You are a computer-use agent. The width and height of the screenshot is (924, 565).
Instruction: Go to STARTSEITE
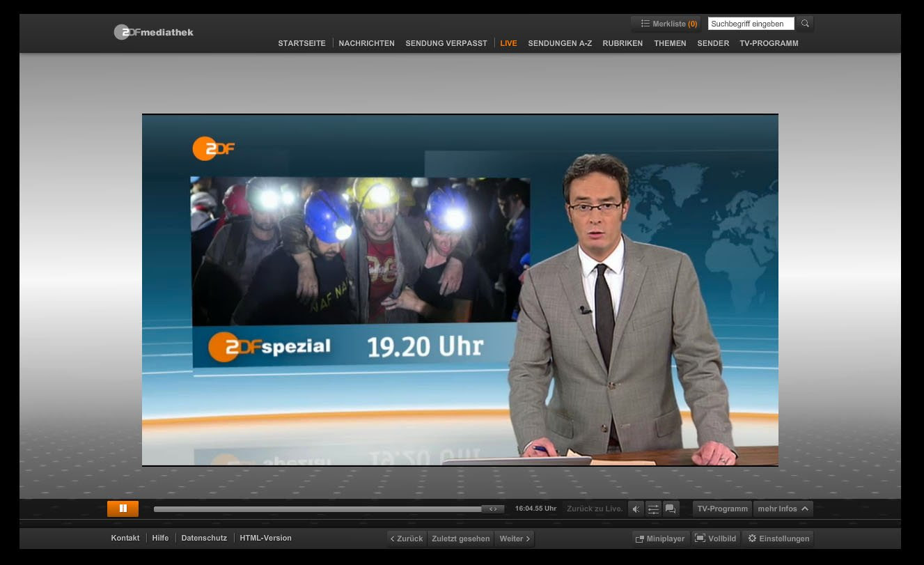(x=302, y=43)
